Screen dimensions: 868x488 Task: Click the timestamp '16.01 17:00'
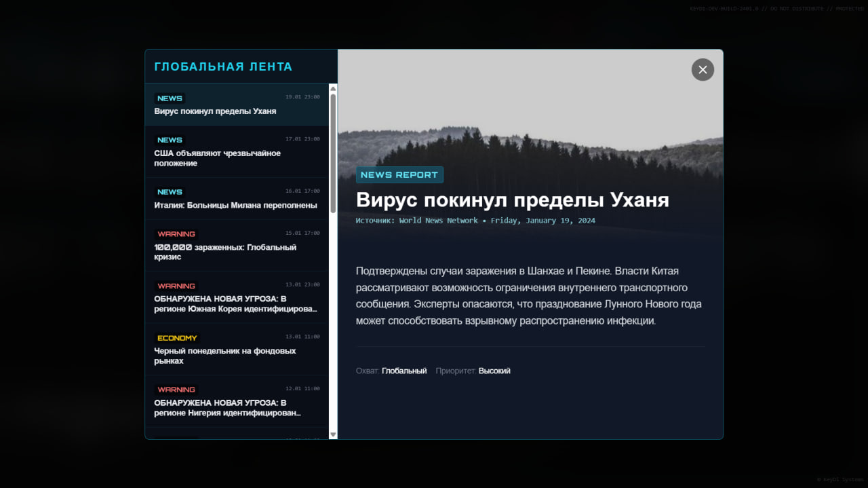(x=302, y=191)
